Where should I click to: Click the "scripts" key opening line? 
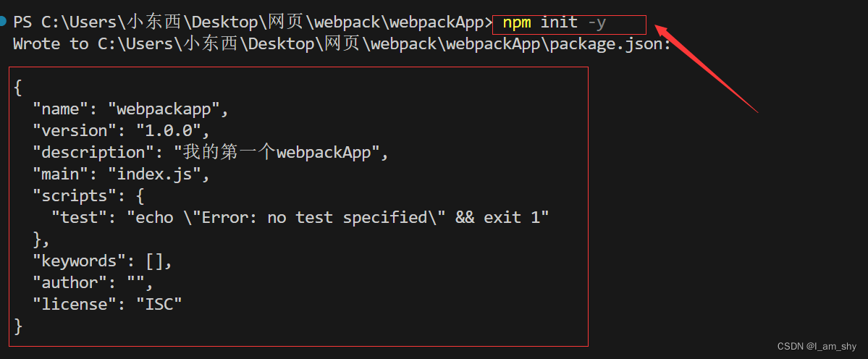[88, 196]
